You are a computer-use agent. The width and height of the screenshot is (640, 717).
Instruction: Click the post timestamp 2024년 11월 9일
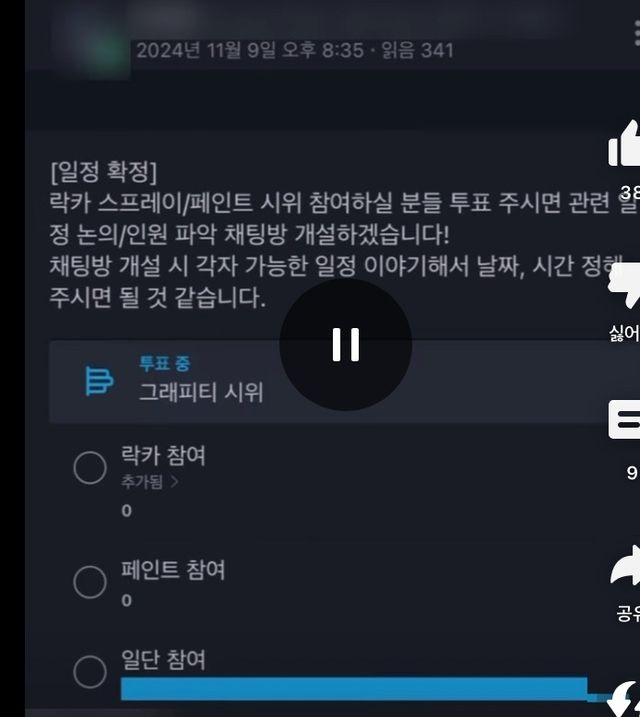pyautogui.click(x=206, y=50)
